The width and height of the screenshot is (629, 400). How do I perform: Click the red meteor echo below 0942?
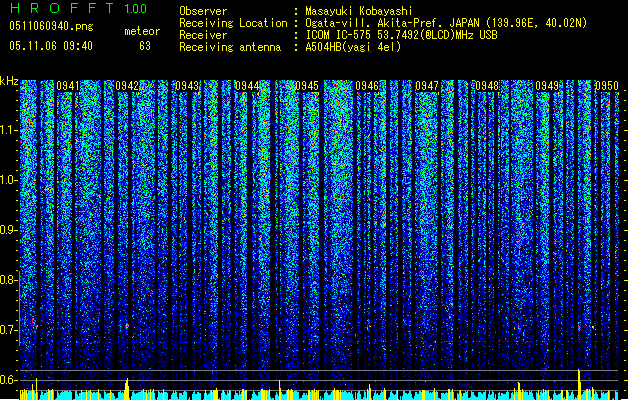127,326
